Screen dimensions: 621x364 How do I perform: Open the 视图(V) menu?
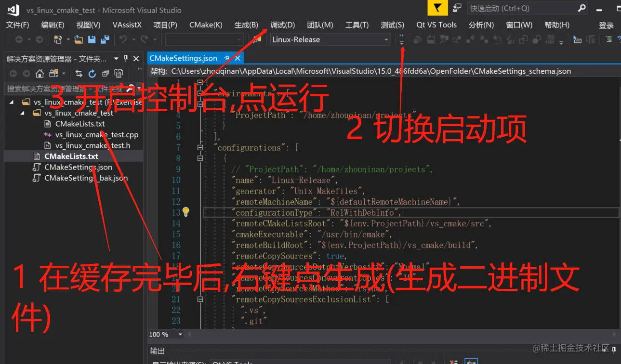tap(88, 25)
